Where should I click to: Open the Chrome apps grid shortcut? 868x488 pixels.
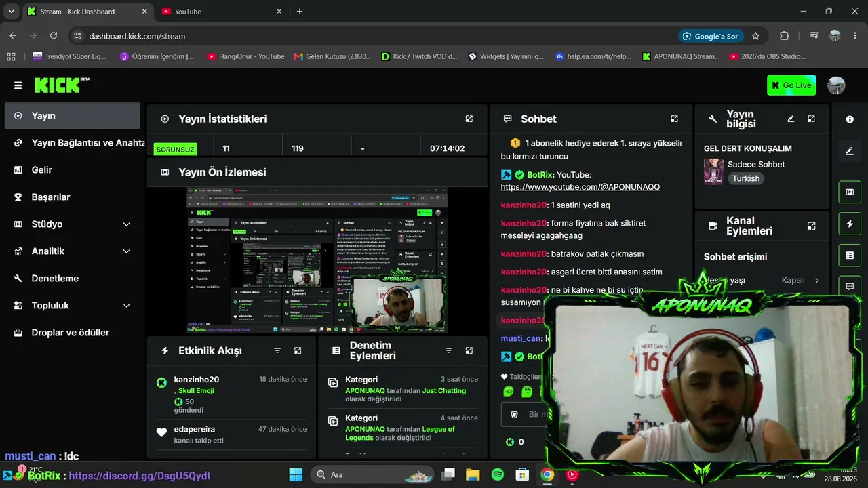click(x=11, y=57)
